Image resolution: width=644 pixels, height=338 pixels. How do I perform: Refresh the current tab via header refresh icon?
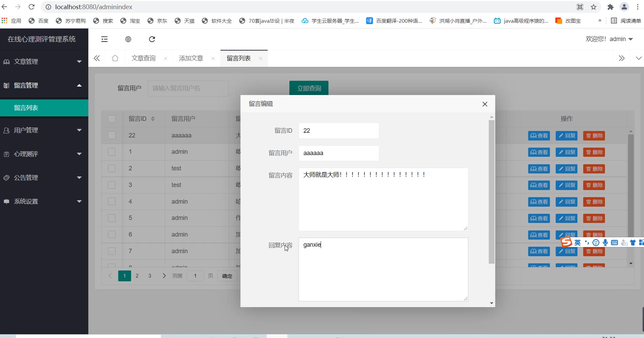[152, 39]
